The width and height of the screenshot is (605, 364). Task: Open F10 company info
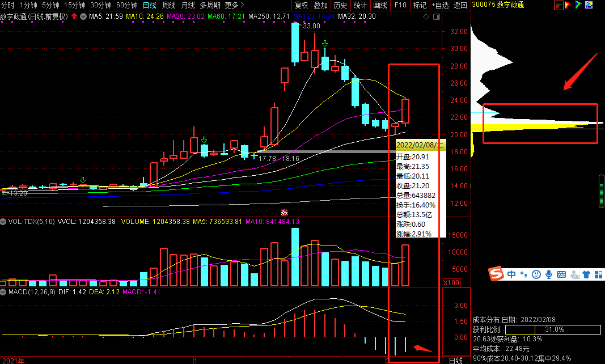tap(400, 5)
